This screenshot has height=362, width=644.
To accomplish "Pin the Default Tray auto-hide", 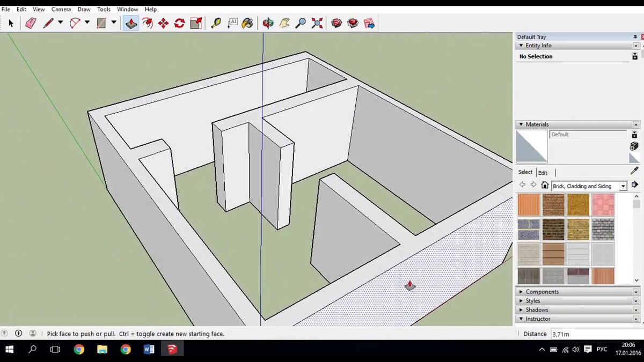I will click(635, 37).
